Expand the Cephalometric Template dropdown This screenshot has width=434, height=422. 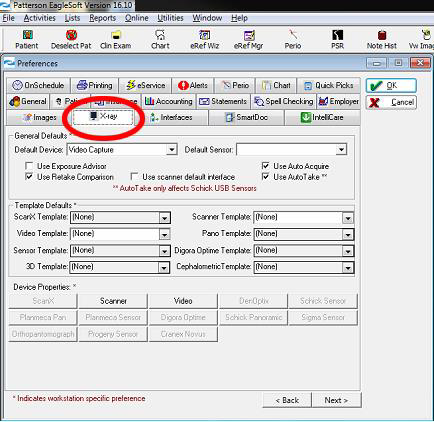(x=348, y=268)
